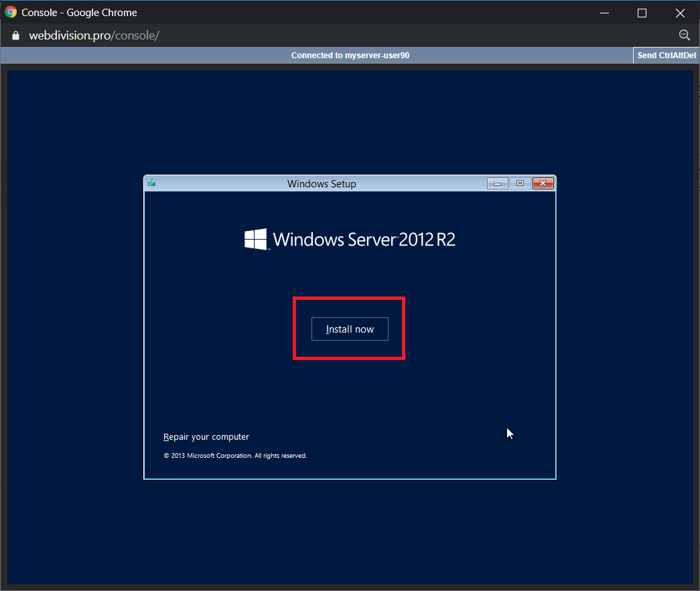Image resolution: width=700 pixels, height=591 pixels.
Task: Click the Chrome logo in title bar
Action: point(11,12)
